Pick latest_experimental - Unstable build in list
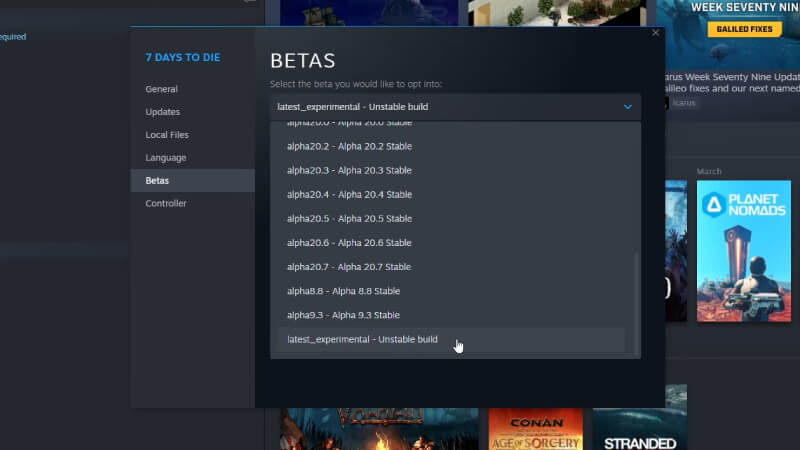The image size is (800, 450). [362, 340]
